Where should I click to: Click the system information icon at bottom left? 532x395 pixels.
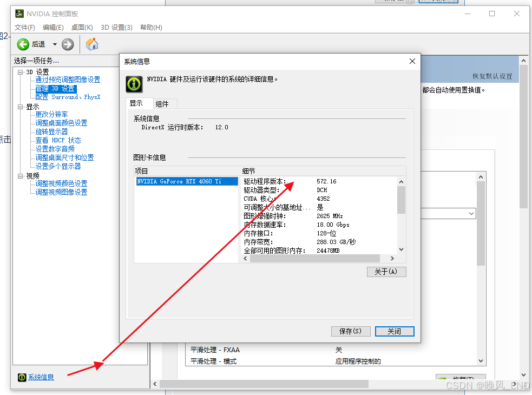(x=22, y=377)
